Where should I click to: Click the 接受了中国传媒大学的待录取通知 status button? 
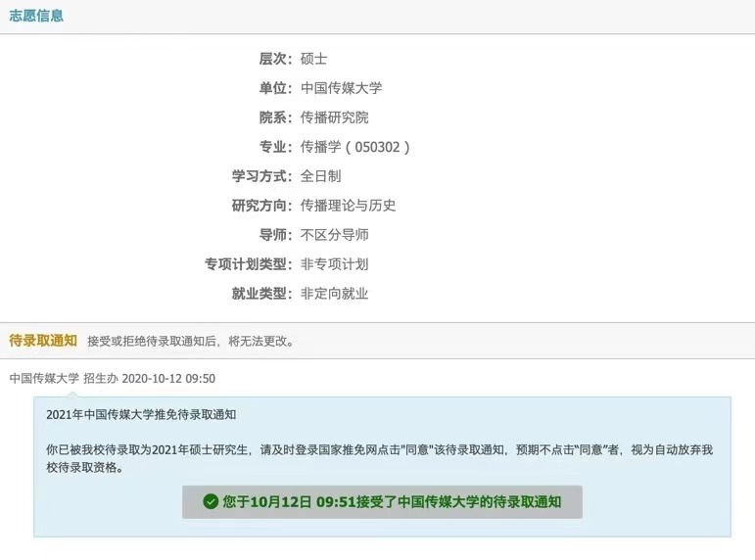382,501
